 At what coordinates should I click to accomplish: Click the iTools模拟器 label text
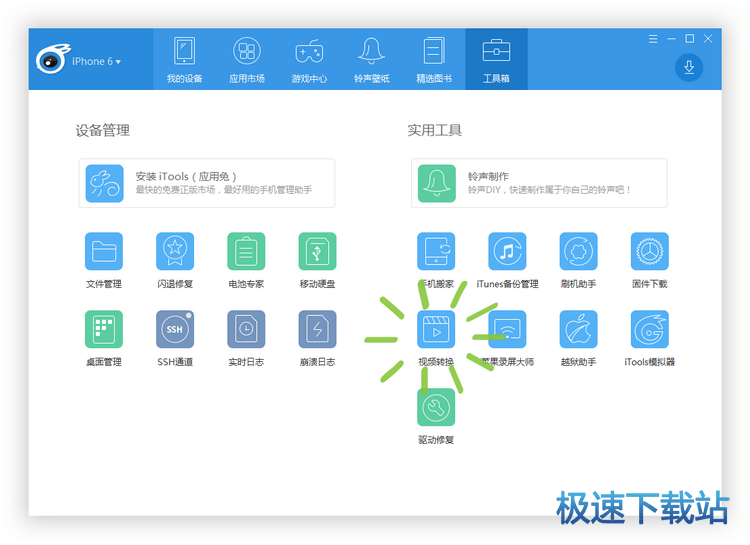coord(650,362)
